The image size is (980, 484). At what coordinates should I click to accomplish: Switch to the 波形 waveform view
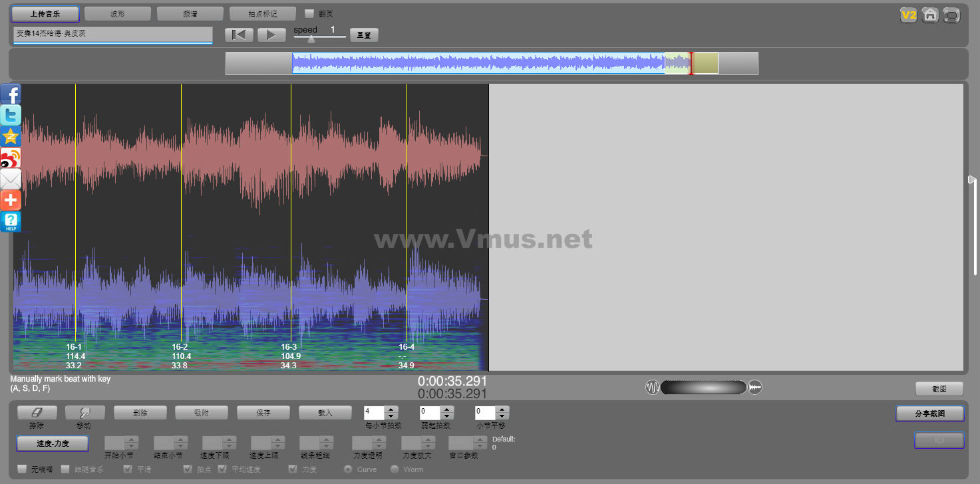[x=117, y=14]
